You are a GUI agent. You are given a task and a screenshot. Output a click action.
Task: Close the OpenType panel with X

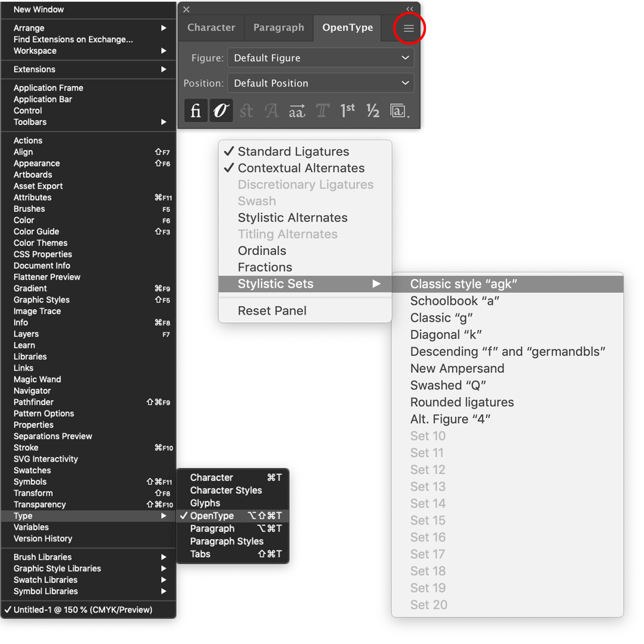pyautogui.click(x=186, y=9)
